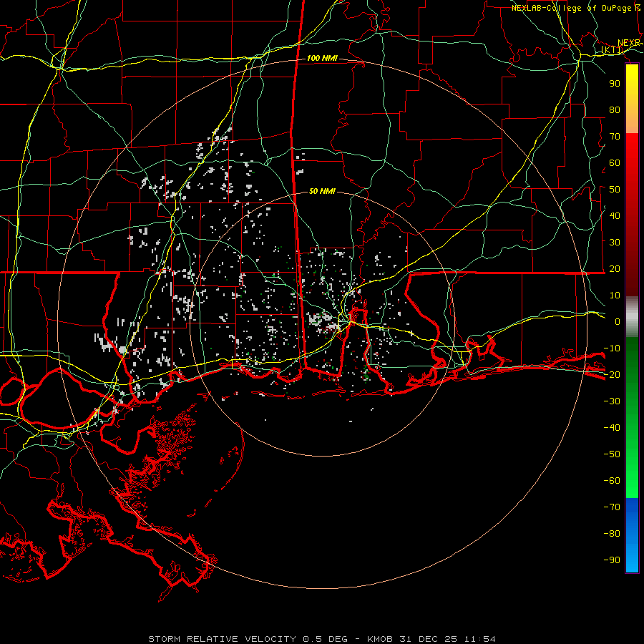Click the Storm Relative Velocity caption at bottom
Screen dimensions: 644x644
pyautogui.click(x=322, y=639)
